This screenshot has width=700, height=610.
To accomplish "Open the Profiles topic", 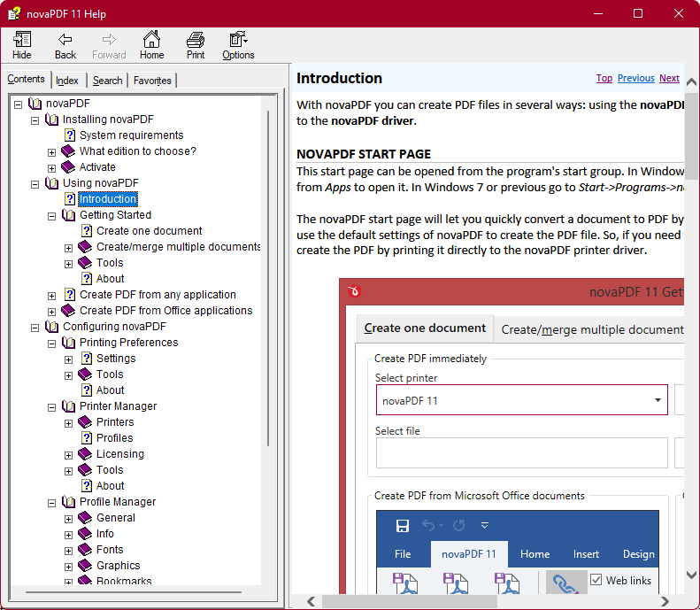I will (114, 438).
